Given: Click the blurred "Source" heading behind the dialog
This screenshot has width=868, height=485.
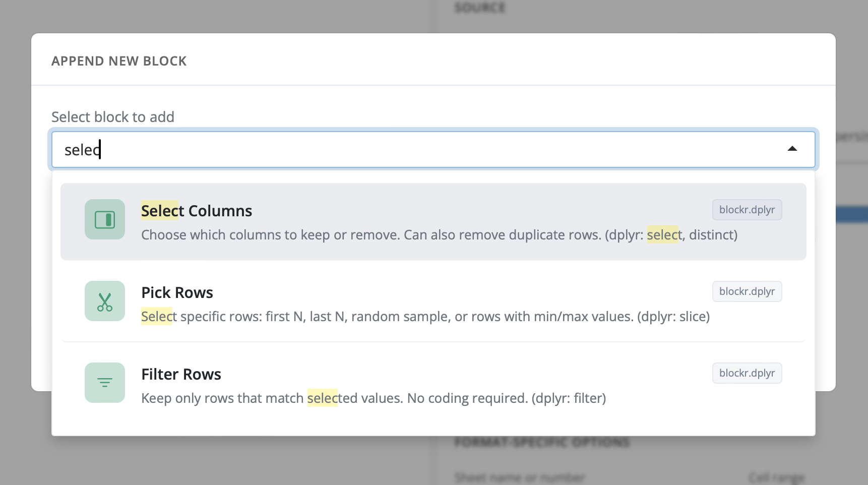Looking at the screenshot, I should (480, 8).
